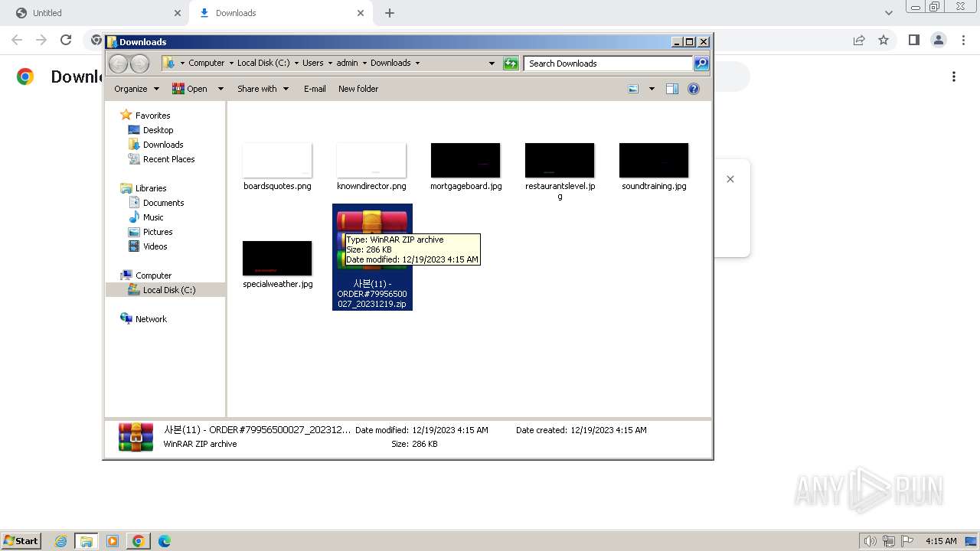
Task: Toggle the Chrome side panel
Action: (x=913, y=40)
